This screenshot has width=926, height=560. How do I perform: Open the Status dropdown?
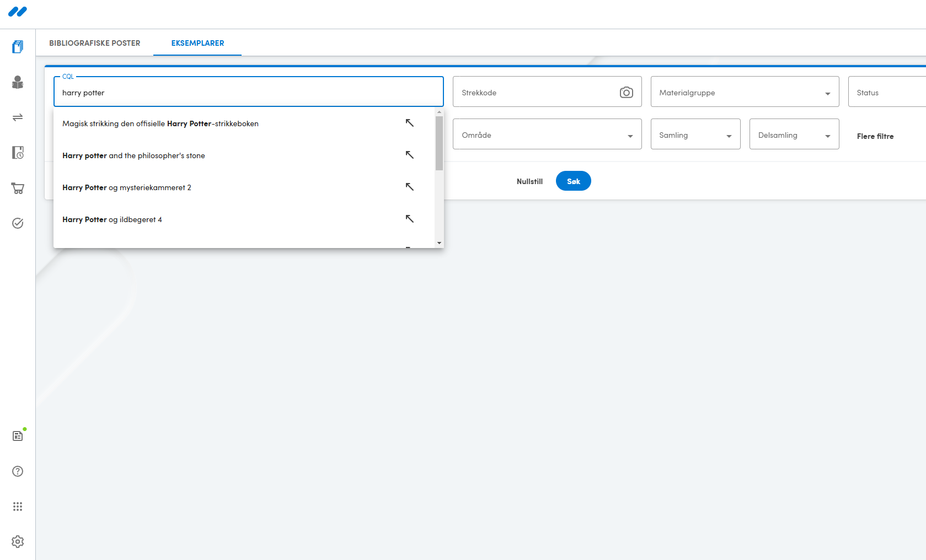(x=887, y=91)
